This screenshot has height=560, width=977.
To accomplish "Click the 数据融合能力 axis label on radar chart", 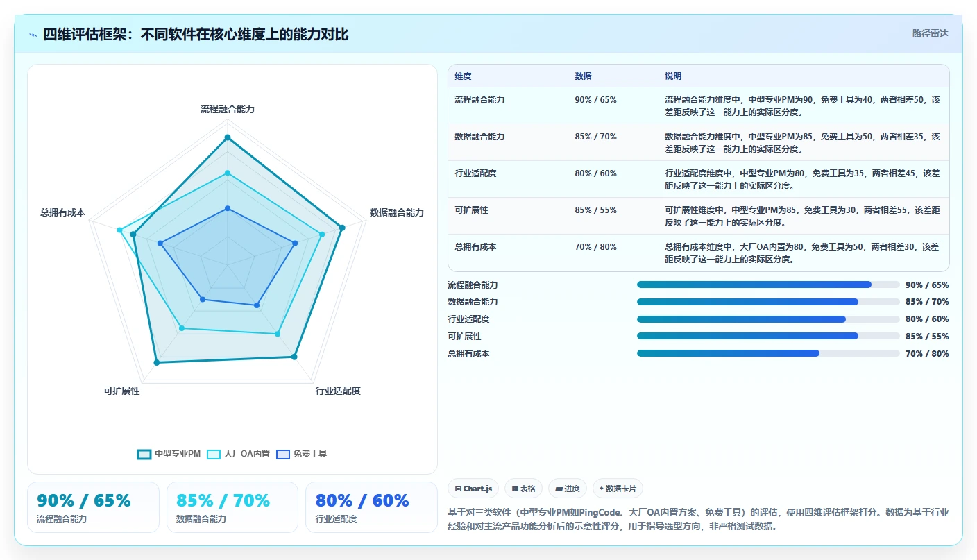I will click(x=397, y=212).
